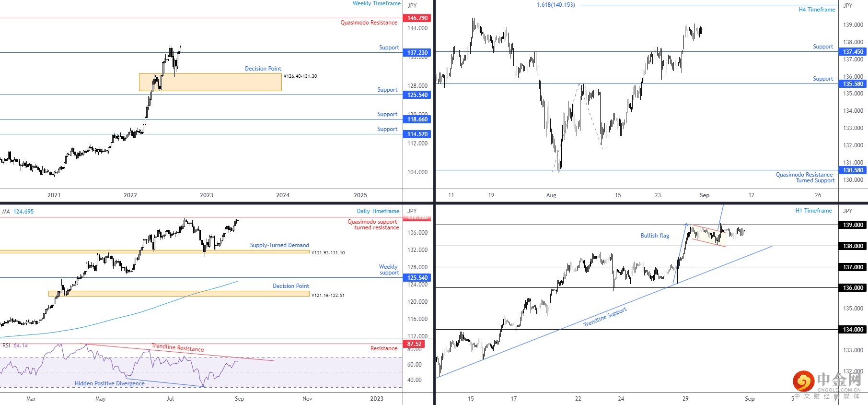This screenshot has width=868, height=405.
Task: Click the Trendline Support annotation on H1
Action: pyautogui.click(x=605, y=317)
